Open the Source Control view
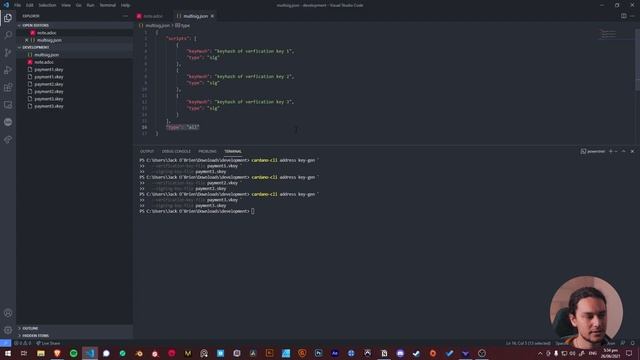Viewport: 640px width, 360px height. [8, 53]
